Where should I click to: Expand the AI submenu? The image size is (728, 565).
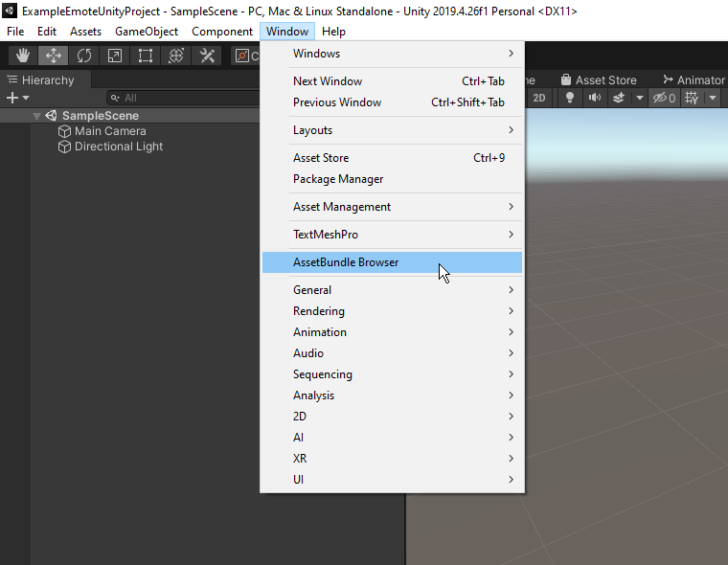pyautogui.click(x=393, y=438)
